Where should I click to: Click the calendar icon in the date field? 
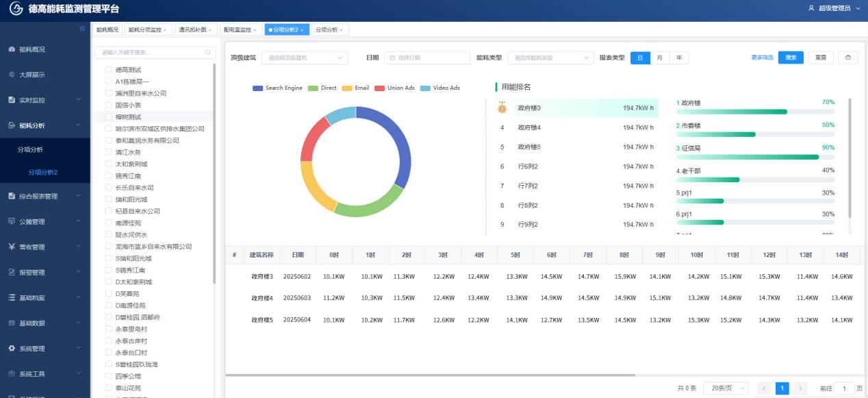[392, 58]
